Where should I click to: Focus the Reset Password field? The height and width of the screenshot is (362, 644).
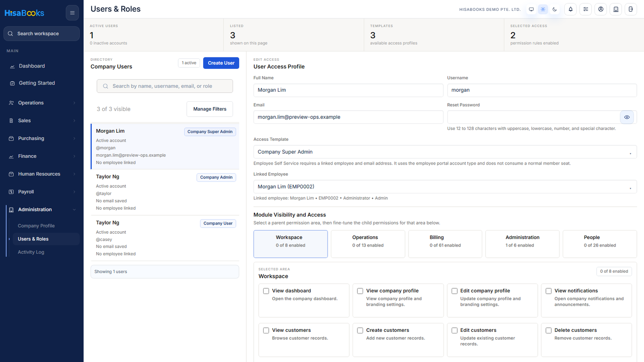[x=534, y=117]
